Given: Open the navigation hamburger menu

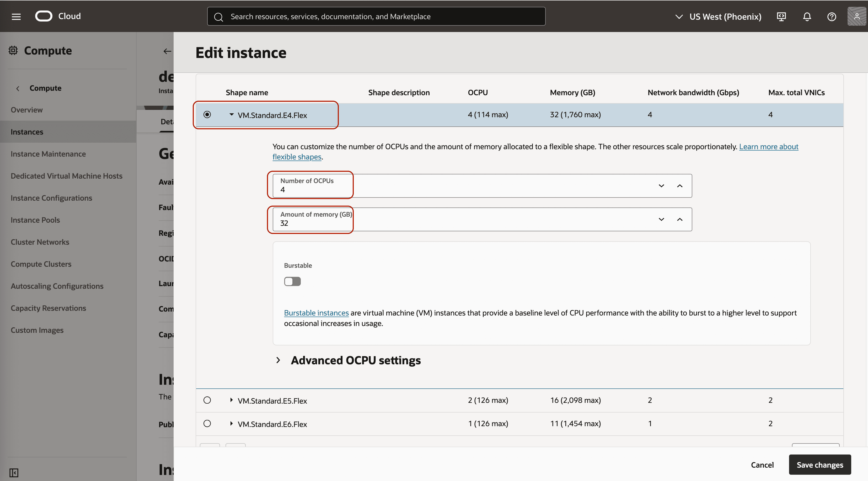Looking at the screenshot, I should 16,16.
